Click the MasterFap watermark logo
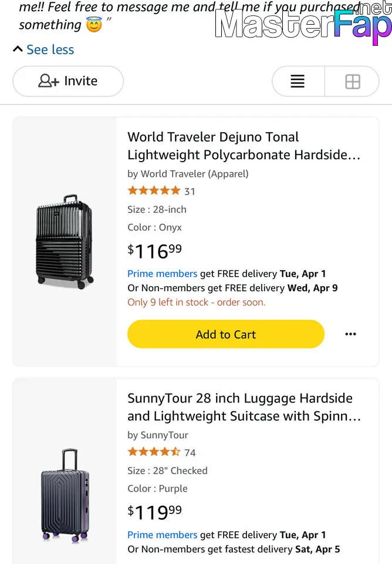 pyautogui.click(x=302, y=23)
